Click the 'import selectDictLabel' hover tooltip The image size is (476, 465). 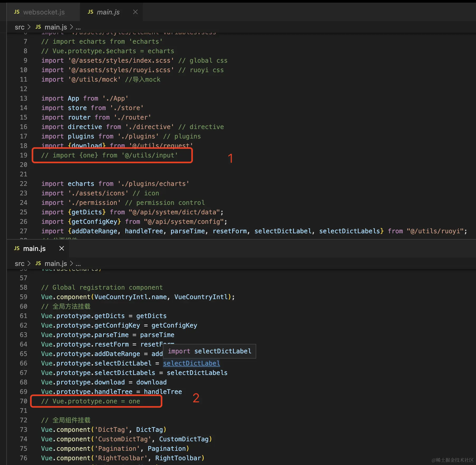click(x=210, y=351)
